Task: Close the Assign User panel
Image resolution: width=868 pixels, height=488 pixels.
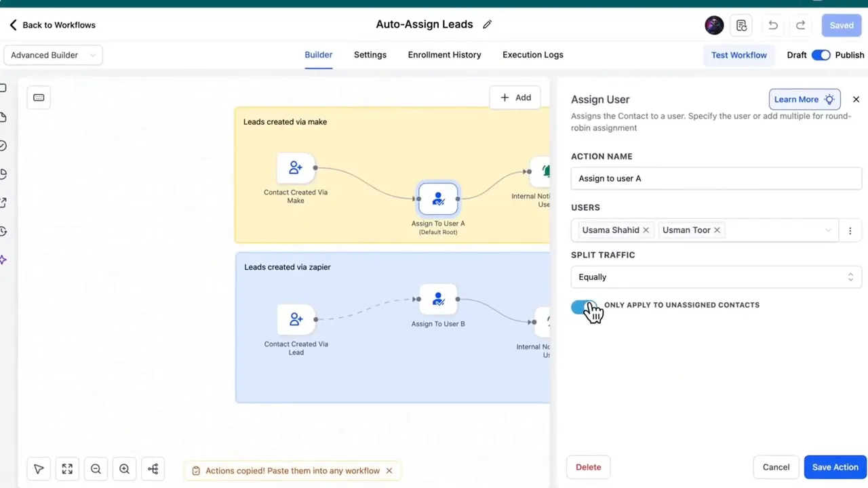Action: [x=856, y=100]
